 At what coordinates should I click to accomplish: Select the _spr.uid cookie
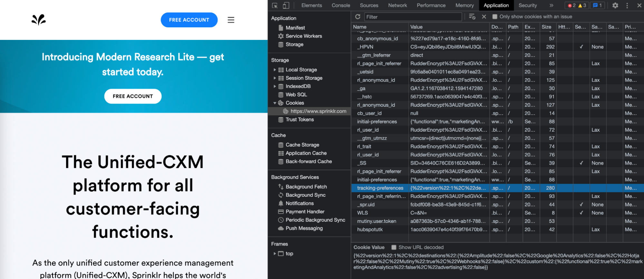(x=497, y=205)
